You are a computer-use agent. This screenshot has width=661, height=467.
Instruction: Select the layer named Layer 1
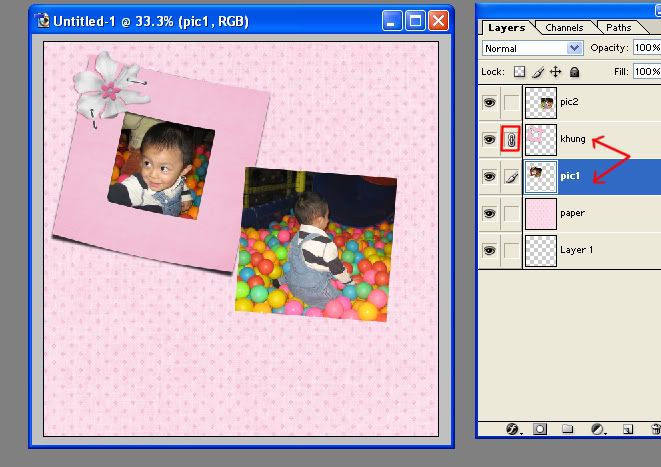coord(576,250)
